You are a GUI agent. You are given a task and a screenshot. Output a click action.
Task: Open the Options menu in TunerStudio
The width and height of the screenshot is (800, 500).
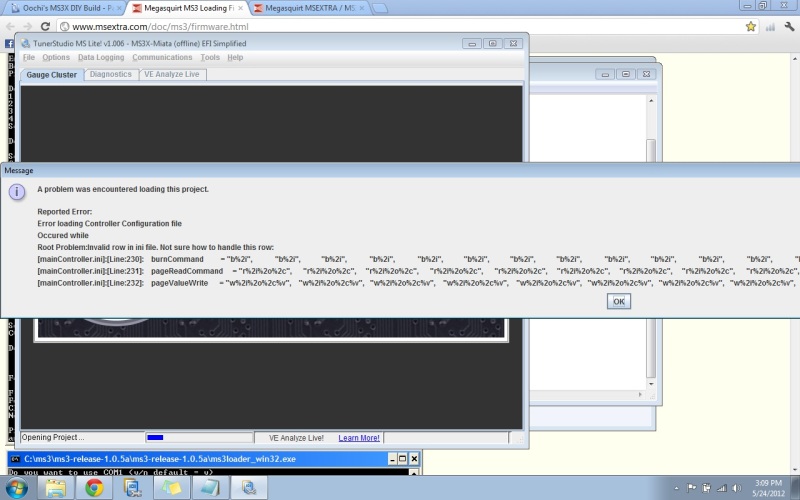[56, 57]
